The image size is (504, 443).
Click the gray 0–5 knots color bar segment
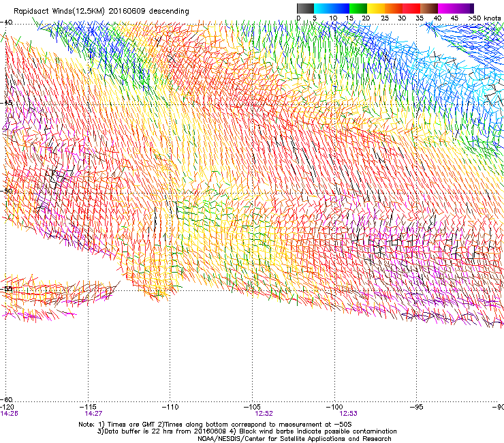pos(305,8)
